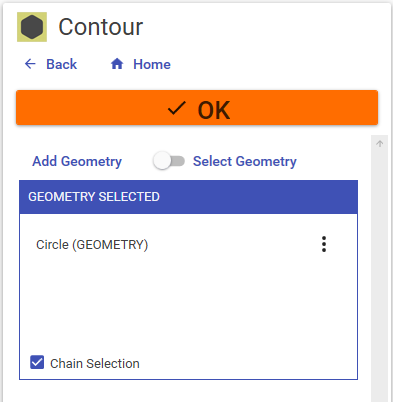This screenshot has height=402, width=393.
Task: Click the scrollbar up arrow icon
Action: 379,144
